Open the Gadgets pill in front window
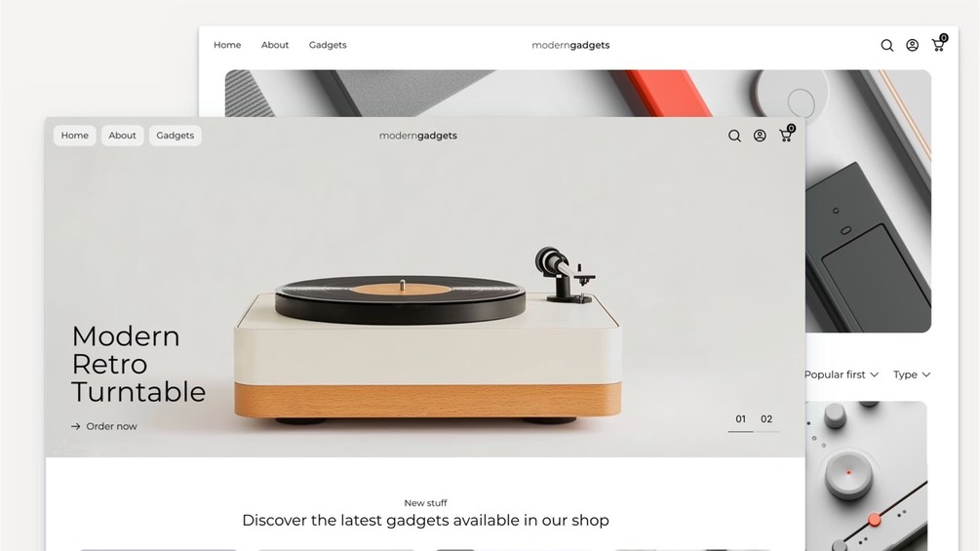This screenshot has height=551, width=980. 175,136
